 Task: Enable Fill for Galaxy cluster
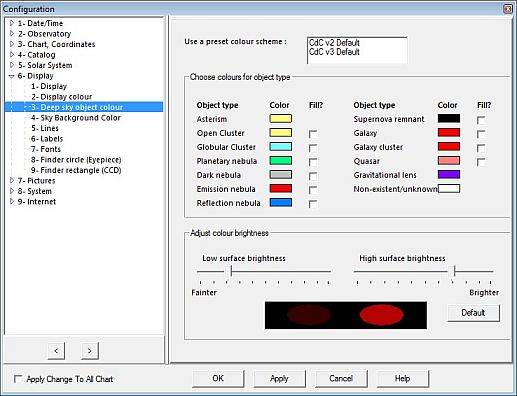tap(481, 148)
